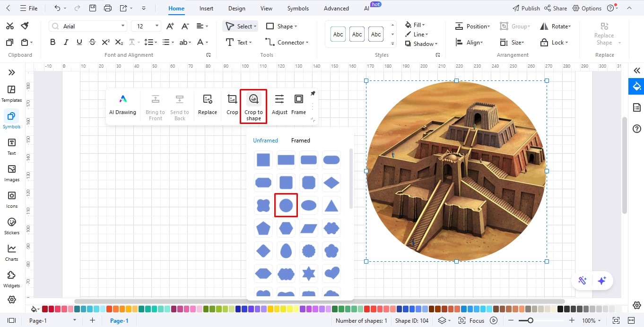Open the Fill options dropdown
The width and height of the screenshot is (644, 327).
[415, 25]
